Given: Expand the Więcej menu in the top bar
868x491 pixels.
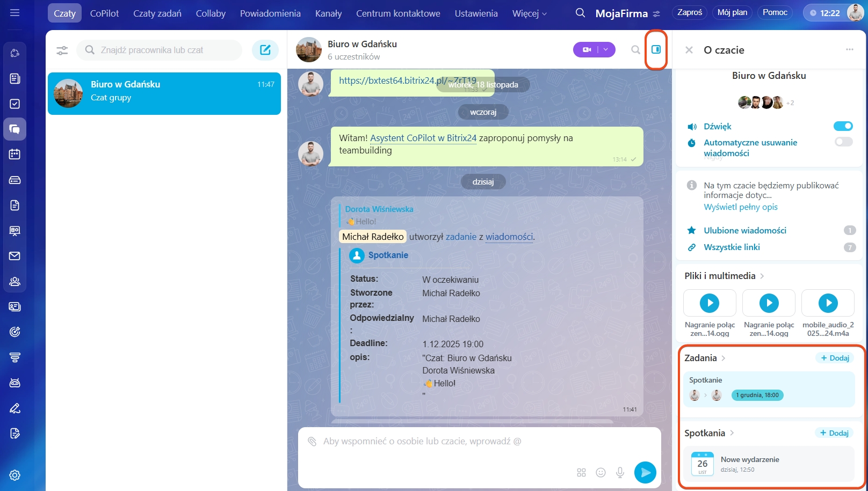Looking at the screenshot, I should (530, 13).
